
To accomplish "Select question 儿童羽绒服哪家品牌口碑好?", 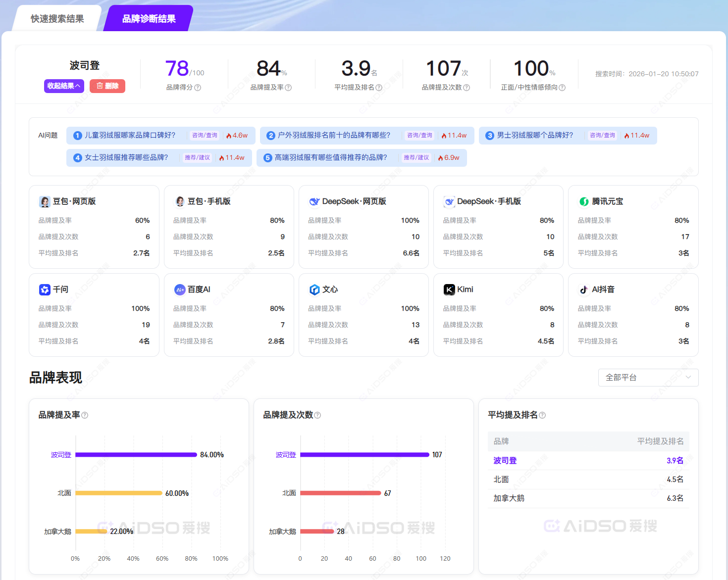I will [x=130, y=135].
